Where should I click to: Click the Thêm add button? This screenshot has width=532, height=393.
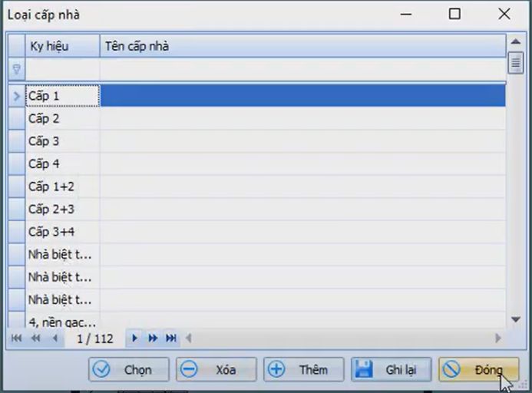[302, 369]
